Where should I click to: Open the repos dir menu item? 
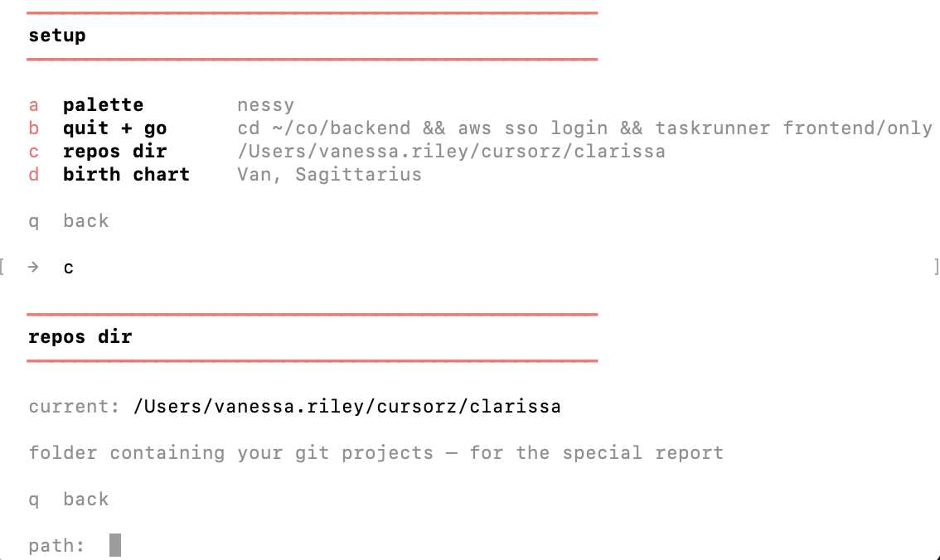[x=114, y=152]
